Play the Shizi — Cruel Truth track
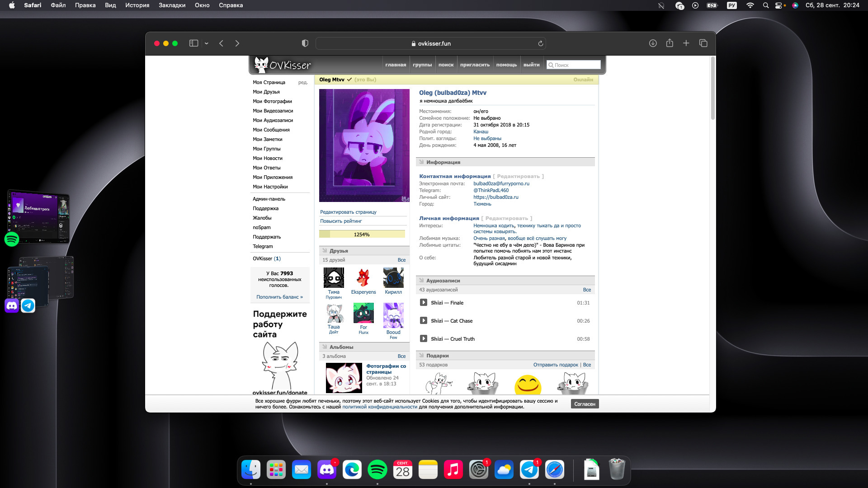Viewport: 868px width, 488px height. tap(424, 339)
